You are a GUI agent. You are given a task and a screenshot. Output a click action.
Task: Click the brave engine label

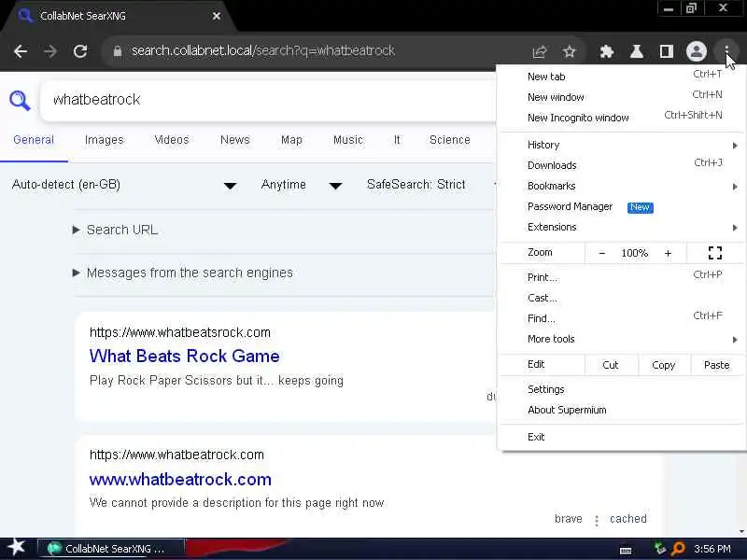tap(569, 519)
